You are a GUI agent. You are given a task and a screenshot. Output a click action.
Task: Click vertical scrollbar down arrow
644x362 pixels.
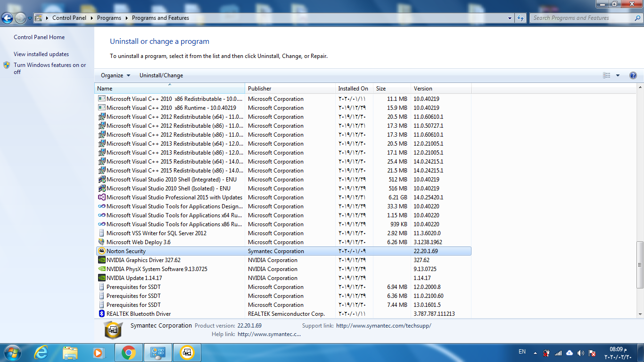point(640,314)
